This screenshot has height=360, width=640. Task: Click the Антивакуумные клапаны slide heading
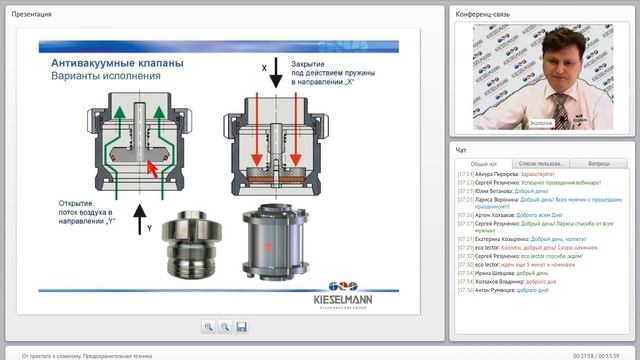pyautogui.click(x=117, y=63)
